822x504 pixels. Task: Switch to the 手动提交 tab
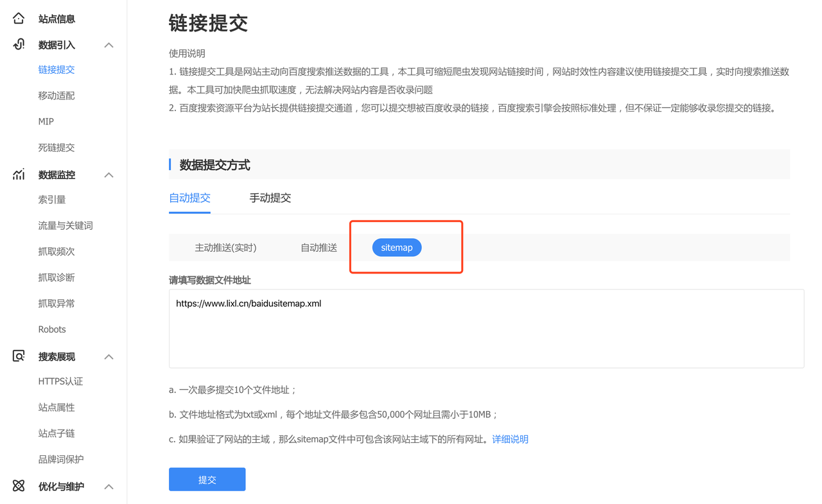(270, 198)
